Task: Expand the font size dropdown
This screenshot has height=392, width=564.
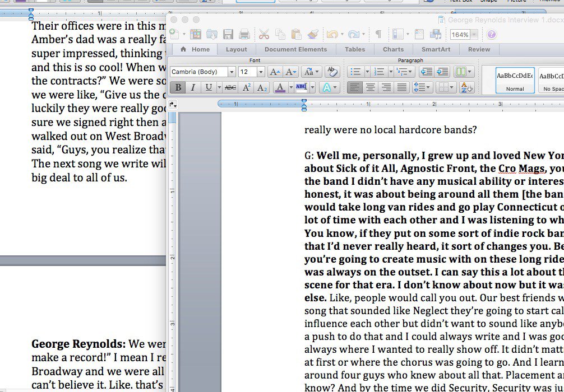Action: (261, 72)
